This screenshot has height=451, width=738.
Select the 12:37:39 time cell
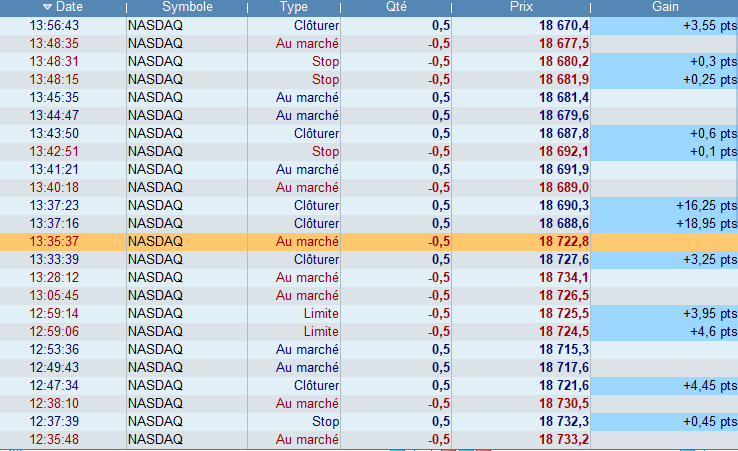pos(54,421)
